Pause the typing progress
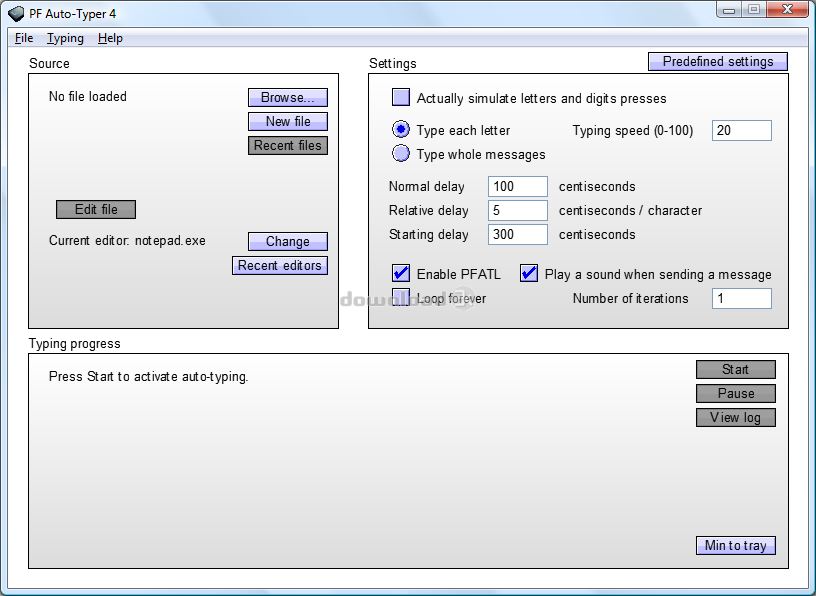 click(735, 394)
